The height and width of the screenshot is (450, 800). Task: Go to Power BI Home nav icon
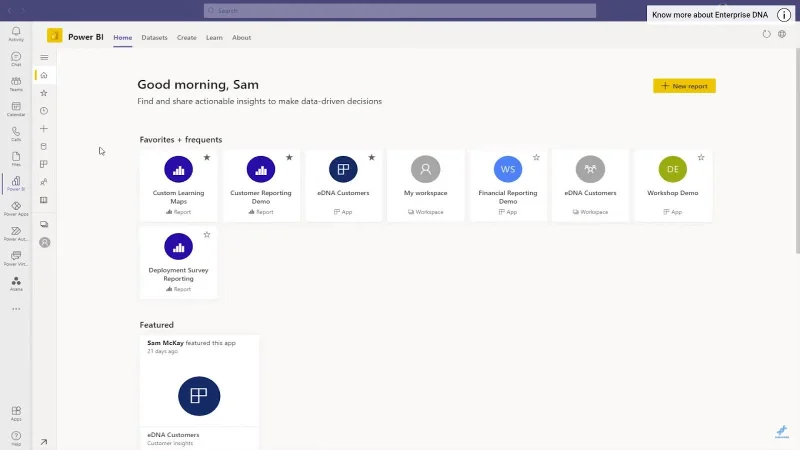tap(44, 75)
